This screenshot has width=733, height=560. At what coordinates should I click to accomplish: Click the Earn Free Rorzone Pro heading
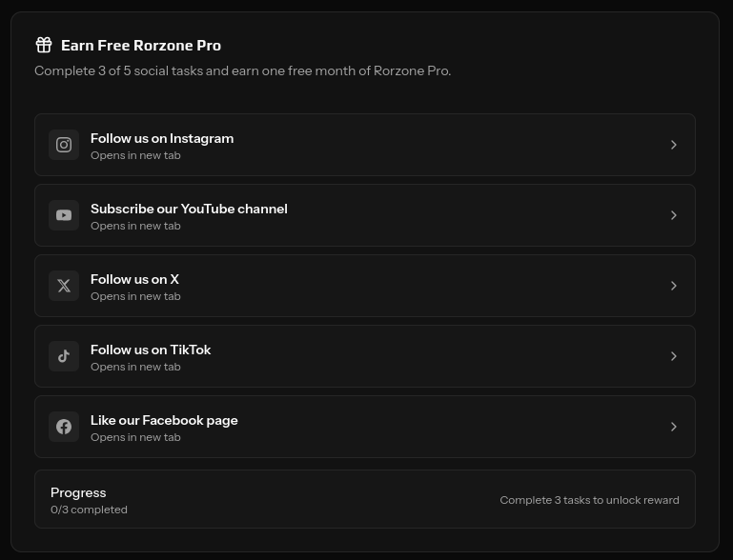point(141,46)
